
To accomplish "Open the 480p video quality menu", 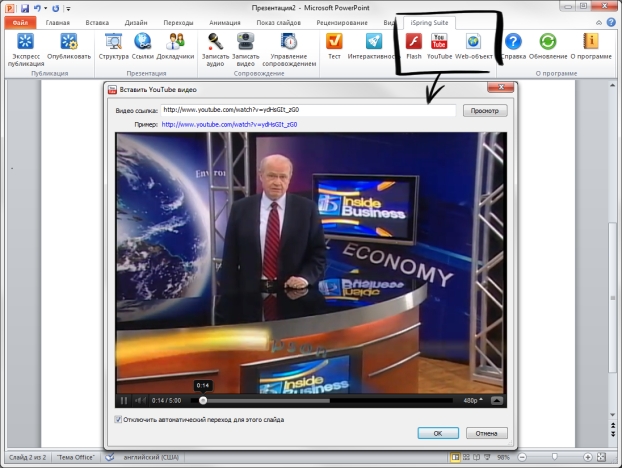I will point(473,401).
